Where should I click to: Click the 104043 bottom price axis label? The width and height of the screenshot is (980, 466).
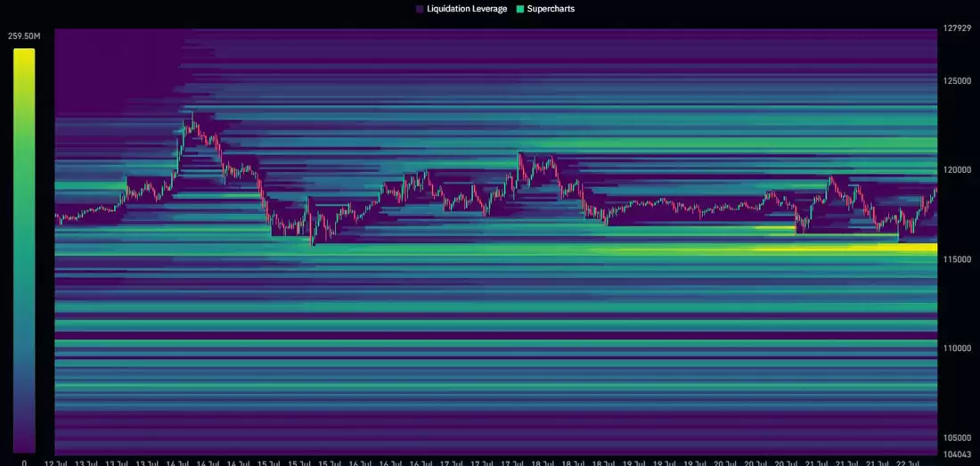(x=957, y=454)
